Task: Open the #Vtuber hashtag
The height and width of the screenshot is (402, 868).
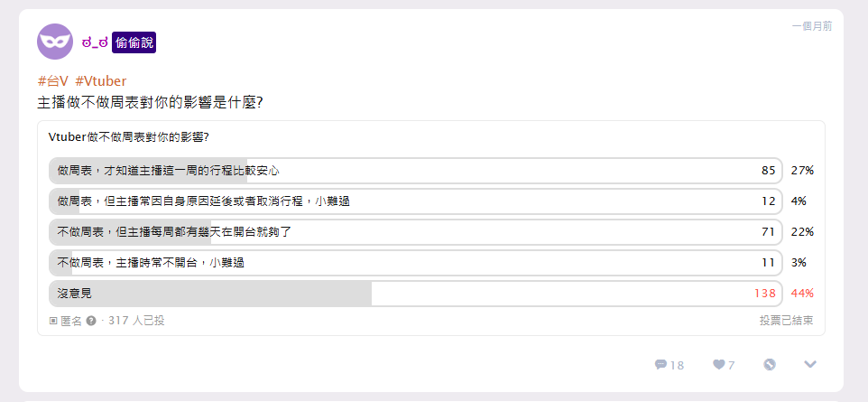Action: click(x=101, y=81)
